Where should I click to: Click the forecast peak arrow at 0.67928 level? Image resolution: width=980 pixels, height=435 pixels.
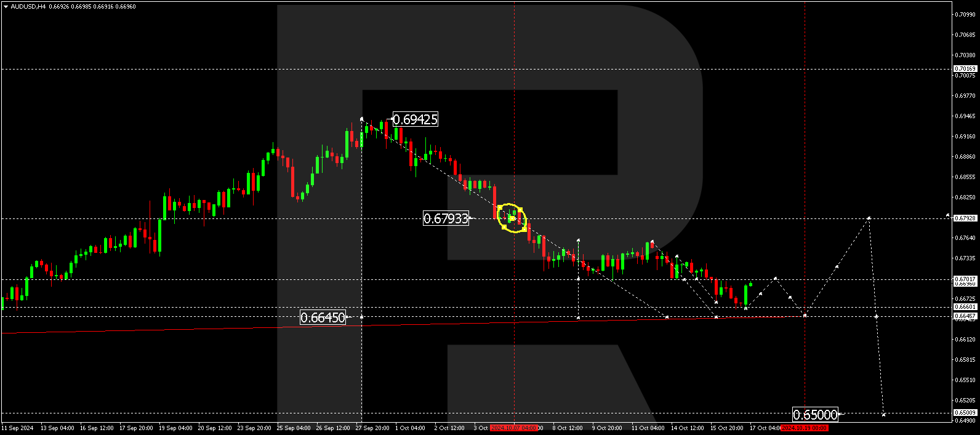click(x=869, y=218)
